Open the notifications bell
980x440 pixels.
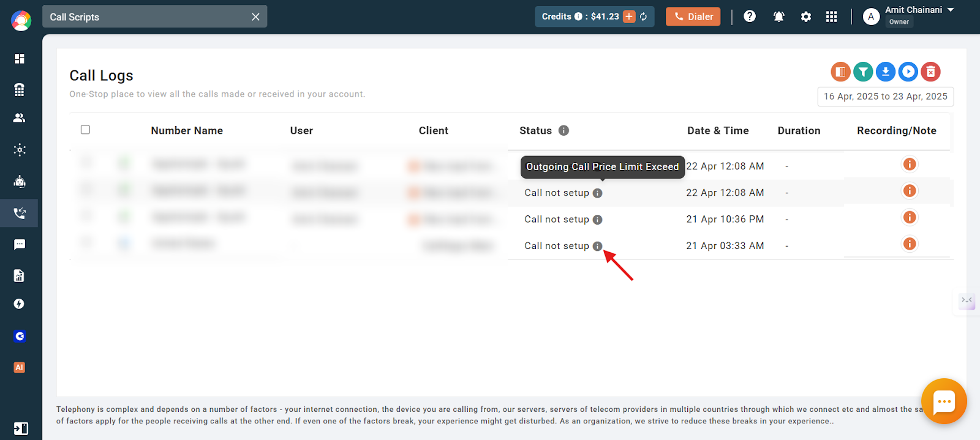coord(779,17)
